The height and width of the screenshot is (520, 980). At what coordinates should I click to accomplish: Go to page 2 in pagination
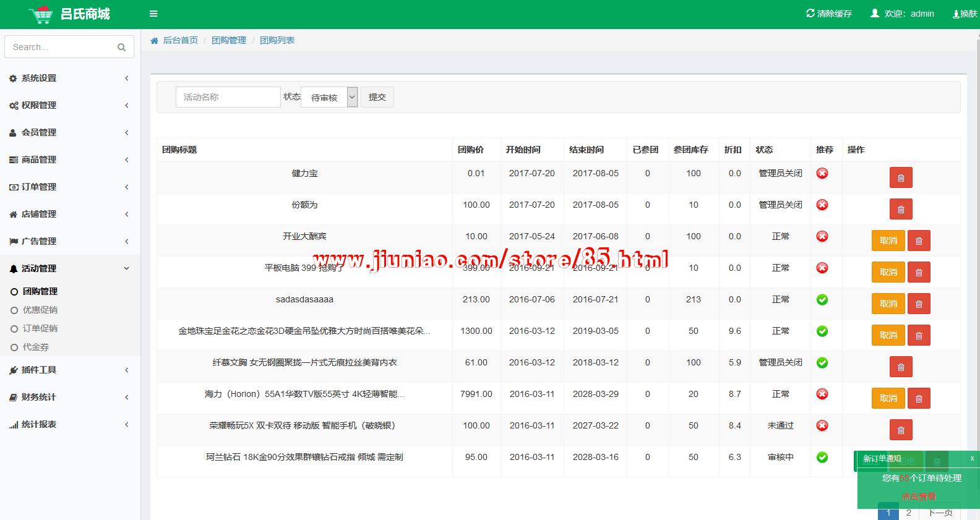click(x=908, y=513)
